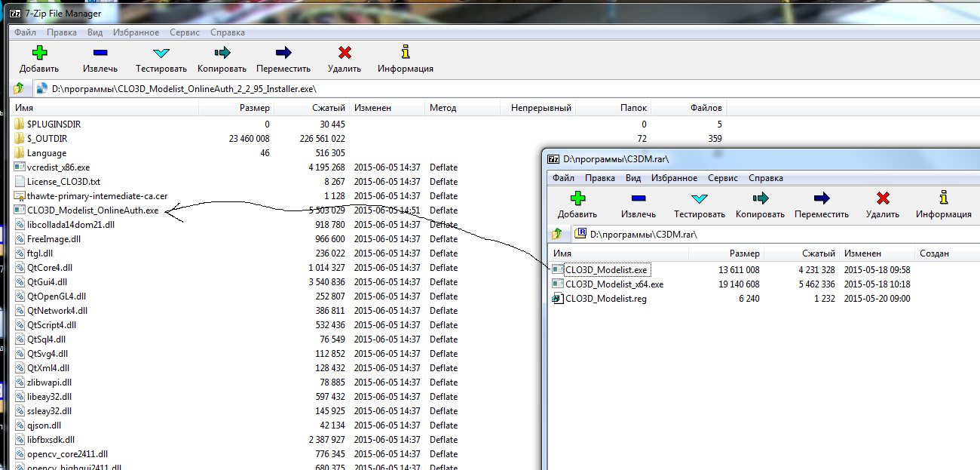This screenshot has height=470, width=980.
Task: Open the Файл menu in main window
Action: pos(25,32)
